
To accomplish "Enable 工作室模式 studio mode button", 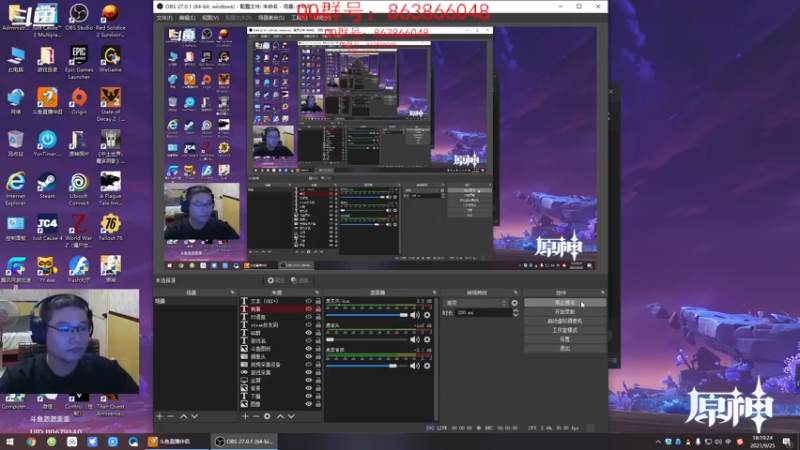I will 565,330.
